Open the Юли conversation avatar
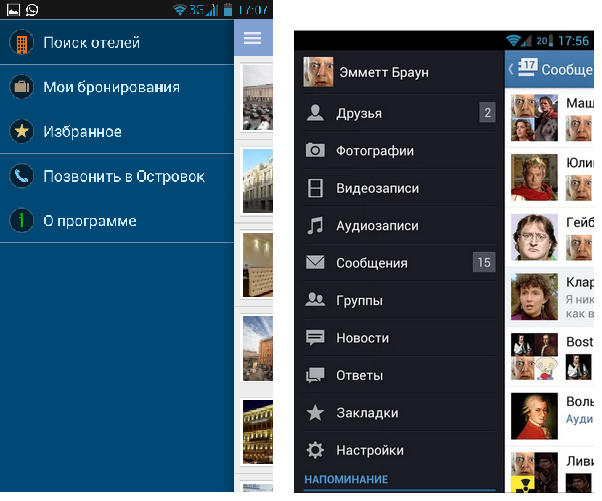602x501 pixels. pos(534,177)
